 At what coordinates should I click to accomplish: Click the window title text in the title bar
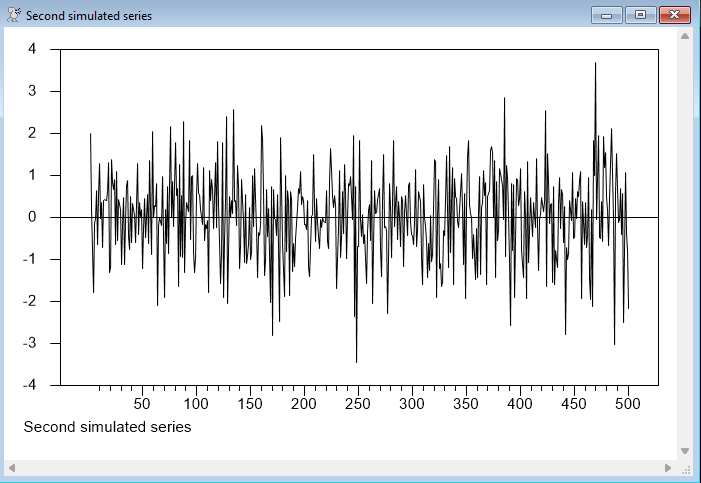[x=88, y=16]
